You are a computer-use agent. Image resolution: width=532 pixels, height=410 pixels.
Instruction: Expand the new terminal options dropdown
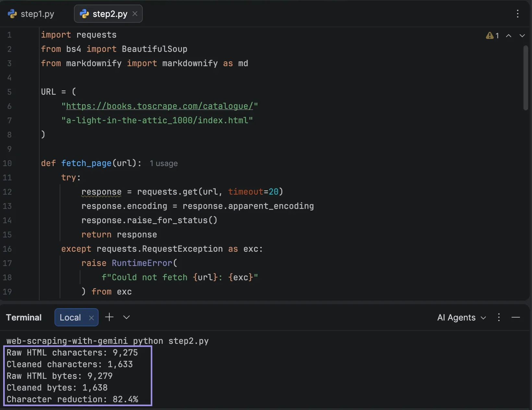[x=127, y=317]
